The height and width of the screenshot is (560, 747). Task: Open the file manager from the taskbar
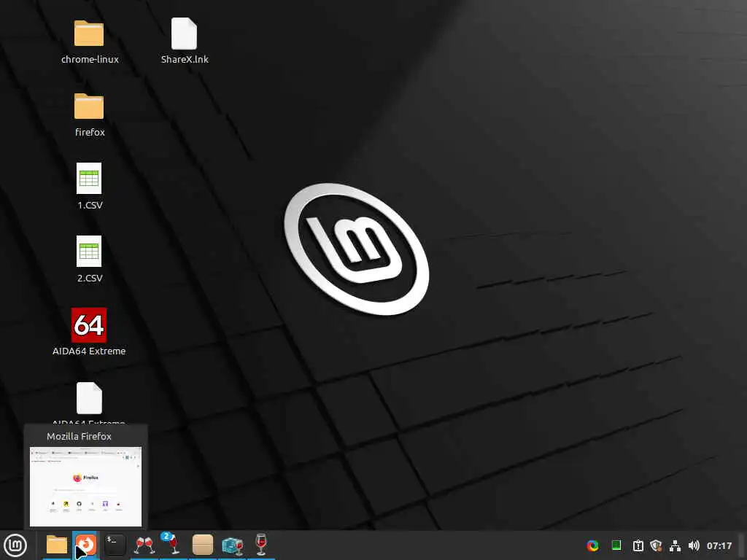pyautogui.click(x=57, y=545)
